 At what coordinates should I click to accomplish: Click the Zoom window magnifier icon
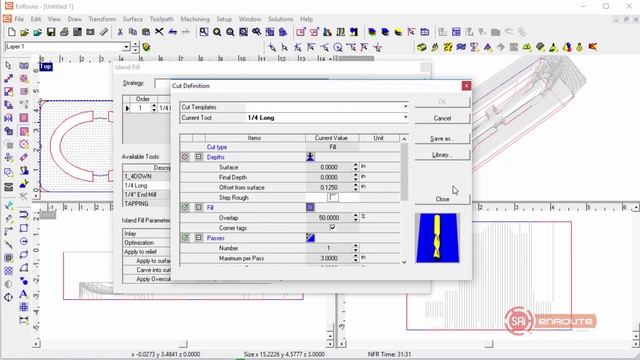(204, 32)
